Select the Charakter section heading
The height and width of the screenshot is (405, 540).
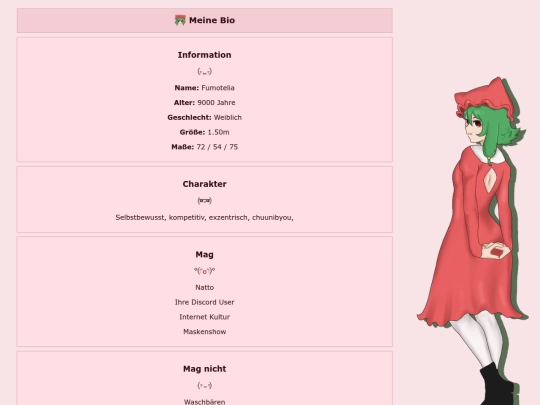[205, 184]
